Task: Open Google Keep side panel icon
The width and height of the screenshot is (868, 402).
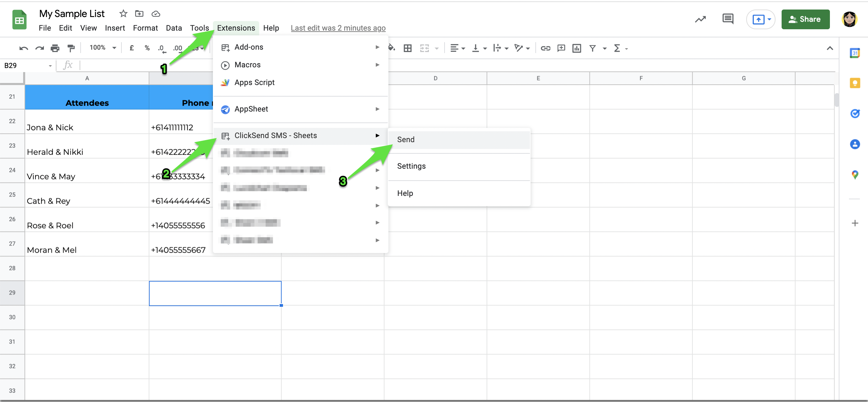Action: (855, 83)
